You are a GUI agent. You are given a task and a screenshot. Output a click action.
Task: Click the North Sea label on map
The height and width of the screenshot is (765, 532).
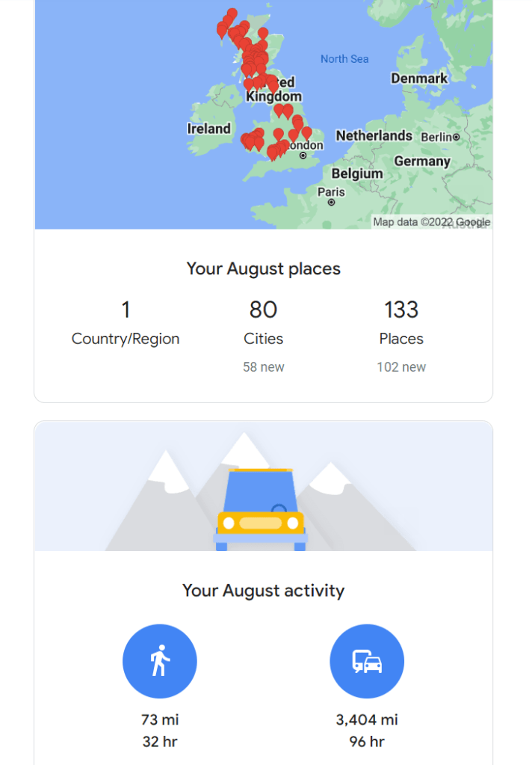point(344,59)
